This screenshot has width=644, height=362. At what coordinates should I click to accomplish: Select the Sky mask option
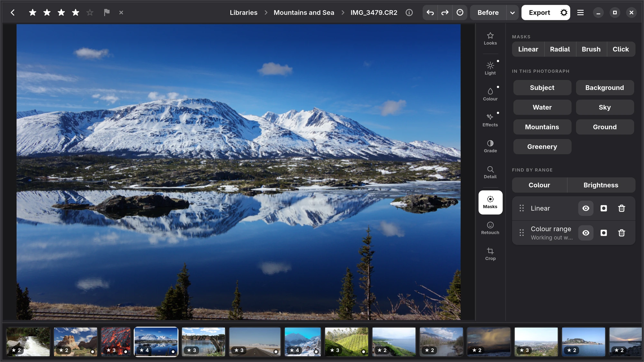point(605,107)
